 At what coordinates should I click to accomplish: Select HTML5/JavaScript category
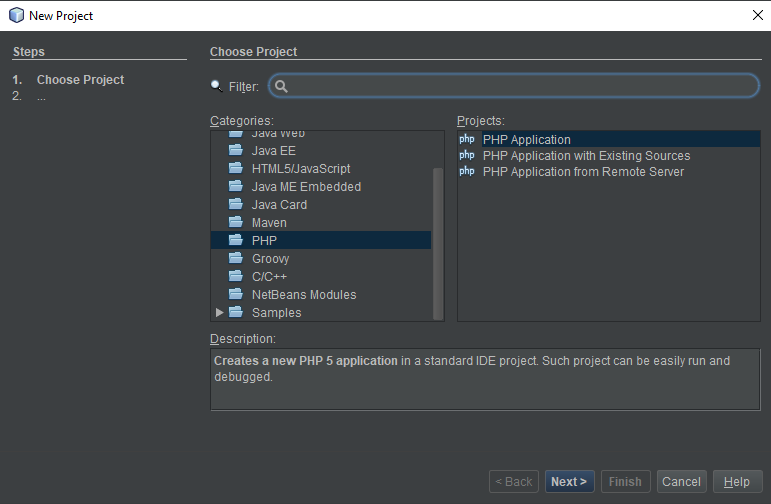point(301,169)
